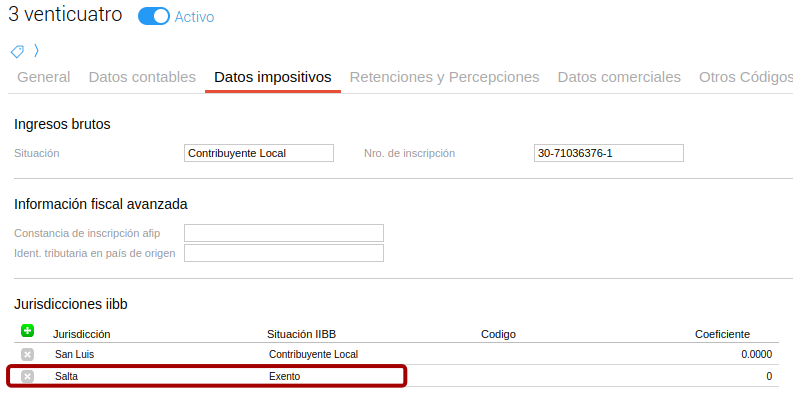Toggle the Activo switch off
This screenshot has width=793, height=398.
[x=154, y=16]
